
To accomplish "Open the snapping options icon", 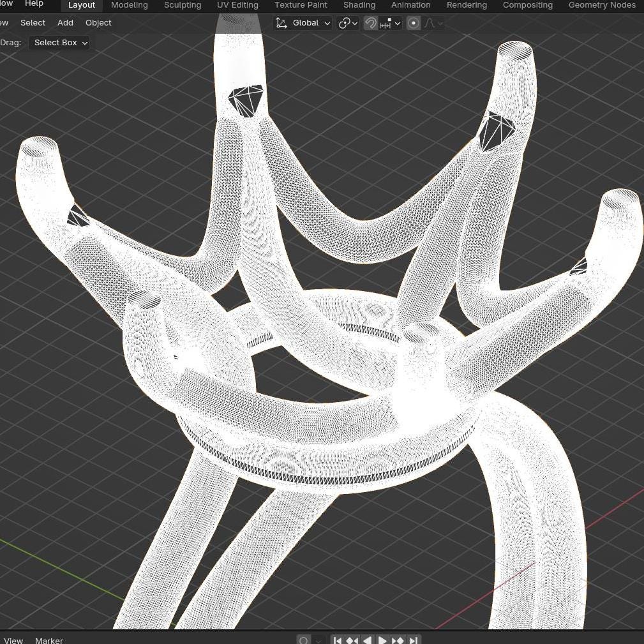I will pos(386,23).
